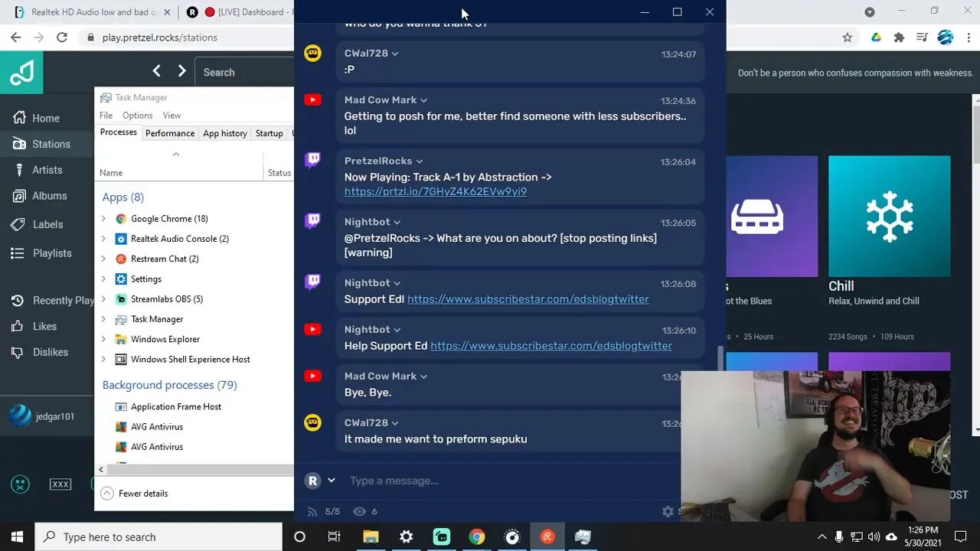This screenshot has height=551, width=980.
Task: Click Google Drive extension icon
Action: click(876, 37)
